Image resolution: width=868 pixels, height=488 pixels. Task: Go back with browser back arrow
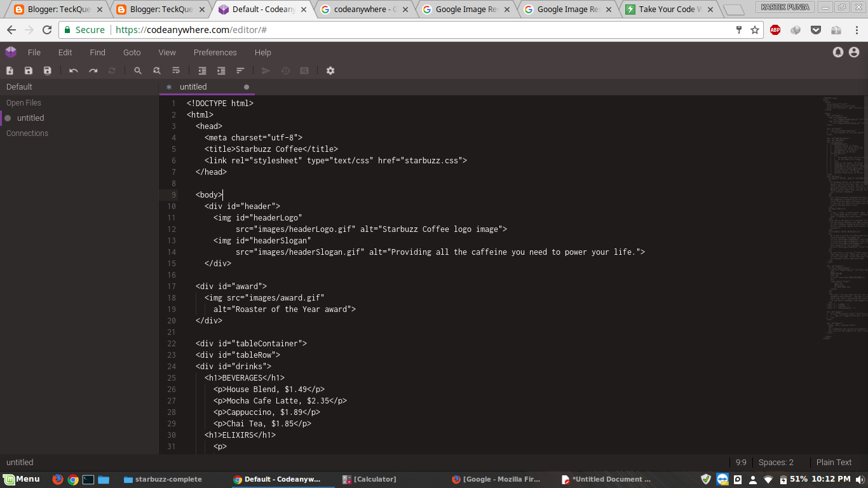(11, 30)
